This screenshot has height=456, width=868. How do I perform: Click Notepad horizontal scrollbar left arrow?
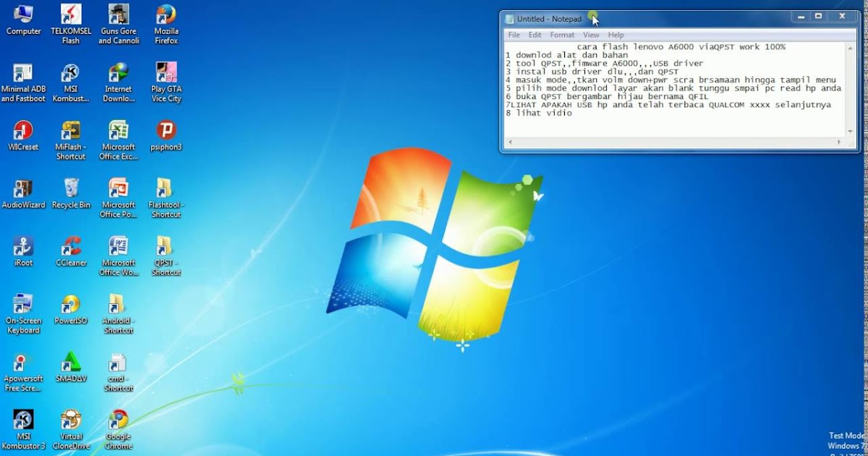(509, 142)
